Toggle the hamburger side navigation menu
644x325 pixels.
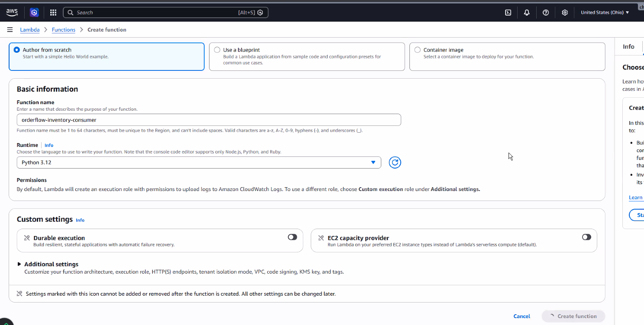click(10, 30)
